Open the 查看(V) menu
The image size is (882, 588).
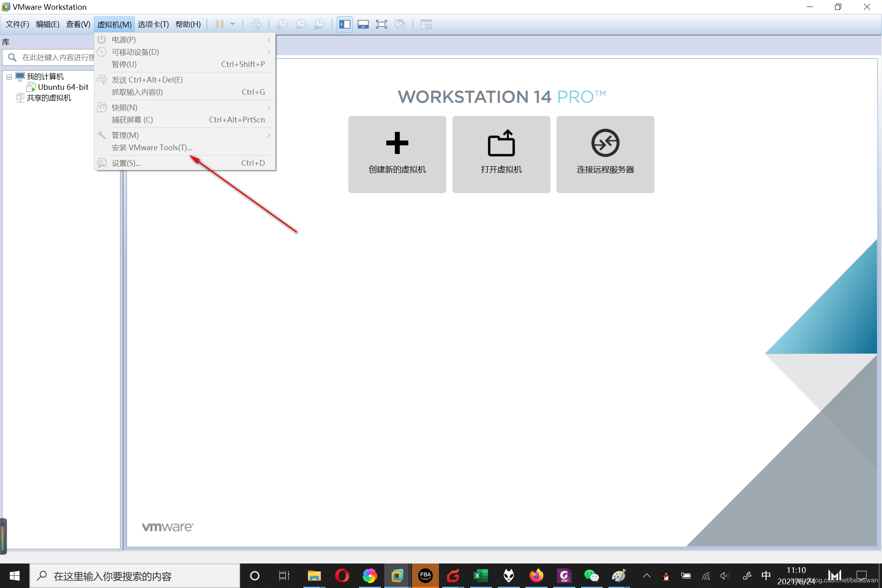pos(78,24)
